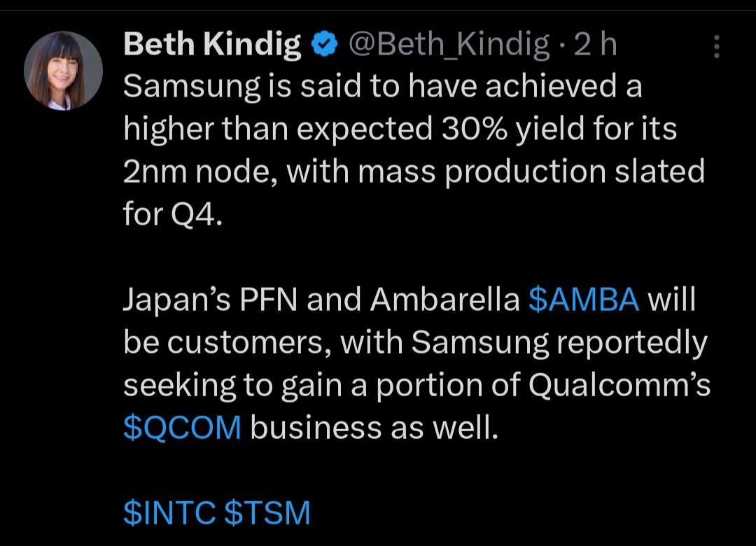The height and width of the screenshot is (546, 756).
Task: Open the @Beth_Kindig handle link
Action: 448,46
